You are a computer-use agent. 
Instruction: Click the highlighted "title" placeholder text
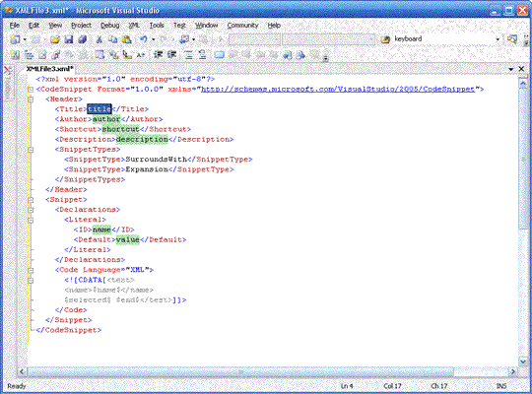(100, 109)
